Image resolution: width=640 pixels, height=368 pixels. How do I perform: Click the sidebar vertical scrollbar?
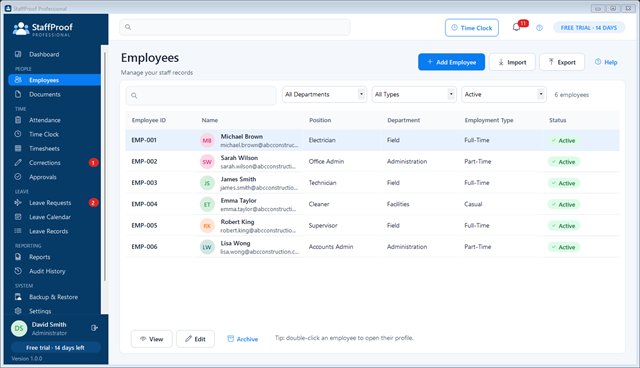(104, 166)
